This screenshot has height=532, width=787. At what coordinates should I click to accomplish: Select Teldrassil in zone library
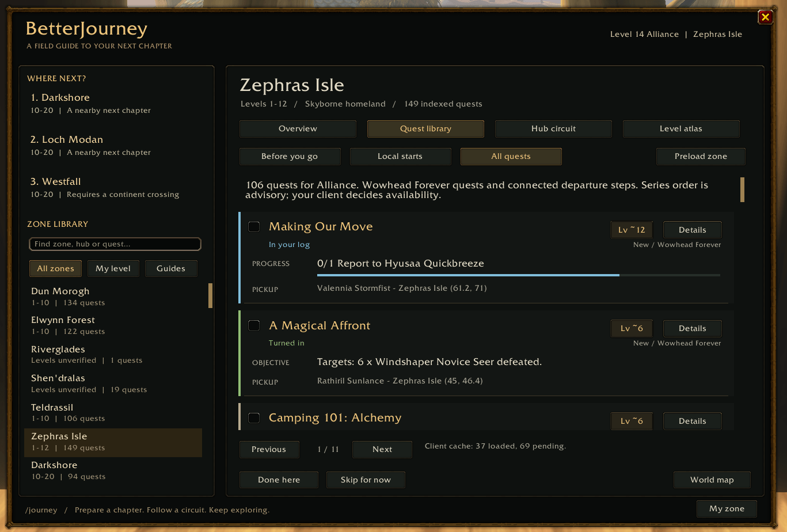tap(113, 413)
